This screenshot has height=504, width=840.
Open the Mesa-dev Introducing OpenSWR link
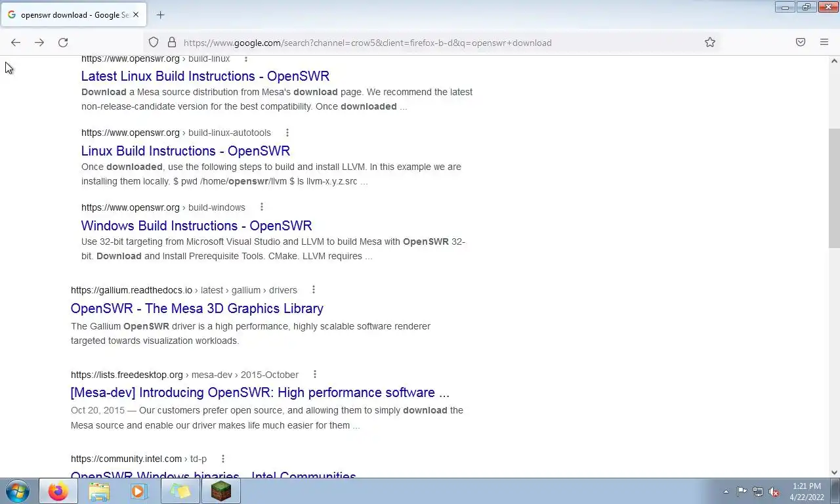[x=260, y=392]
